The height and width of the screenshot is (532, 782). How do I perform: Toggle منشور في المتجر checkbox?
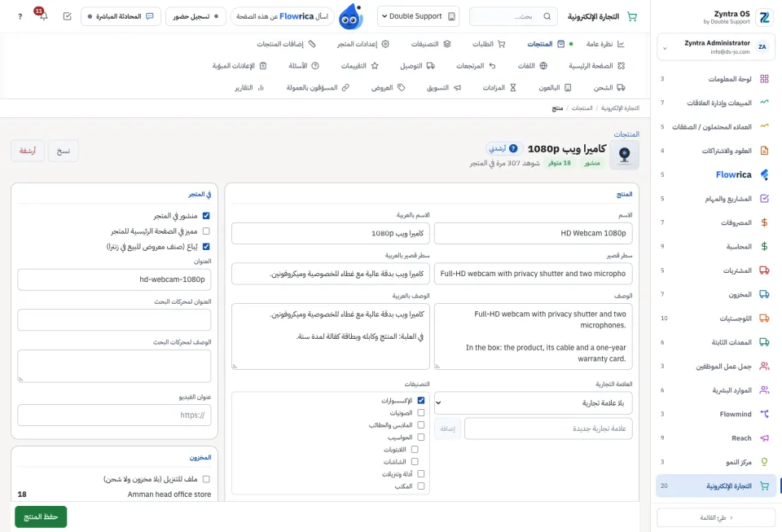[206, 216]
